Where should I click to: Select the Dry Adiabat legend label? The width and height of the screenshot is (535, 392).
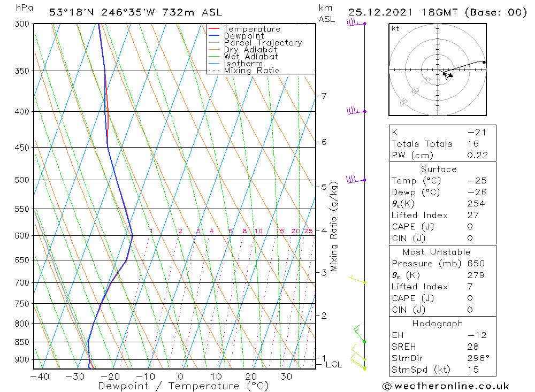[x=250, y=50]
